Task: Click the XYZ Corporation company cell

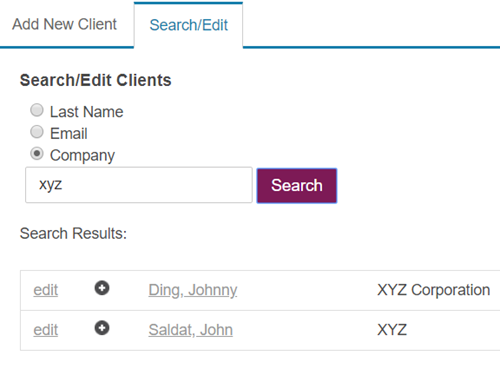Action: (433, 290)
